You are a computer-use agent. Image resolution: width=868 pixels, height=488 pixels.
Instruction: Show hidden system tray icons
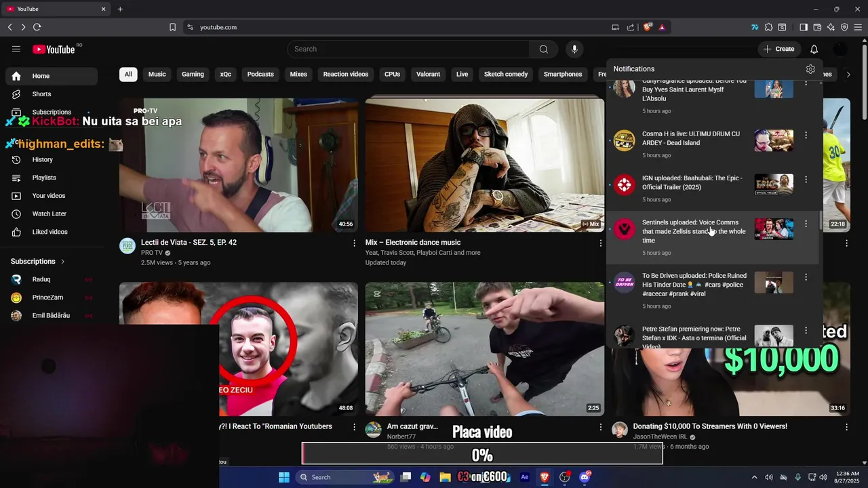[x=754, y=477]
